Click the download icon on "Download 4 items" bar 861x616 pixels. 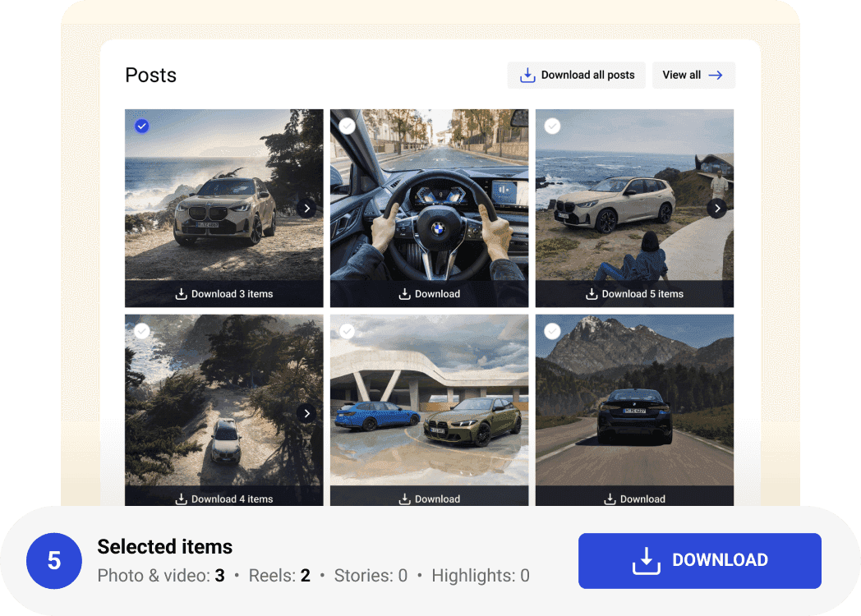point(182,499)
